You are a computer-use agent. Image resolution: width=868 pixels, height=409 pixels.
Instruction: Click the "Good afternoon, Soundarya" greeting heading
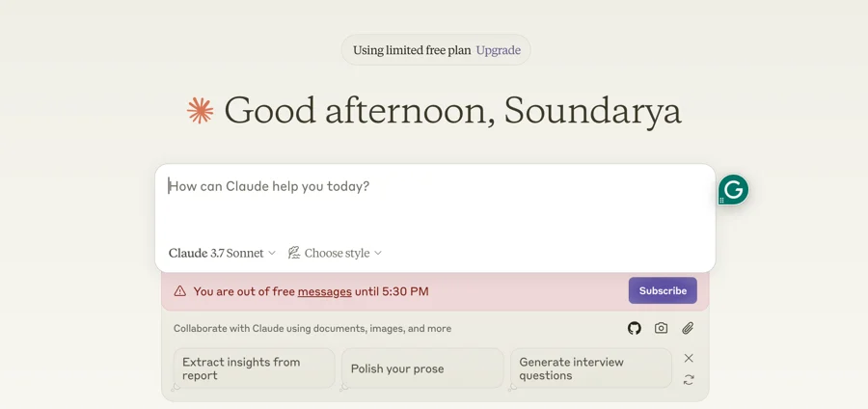[452, 111]
